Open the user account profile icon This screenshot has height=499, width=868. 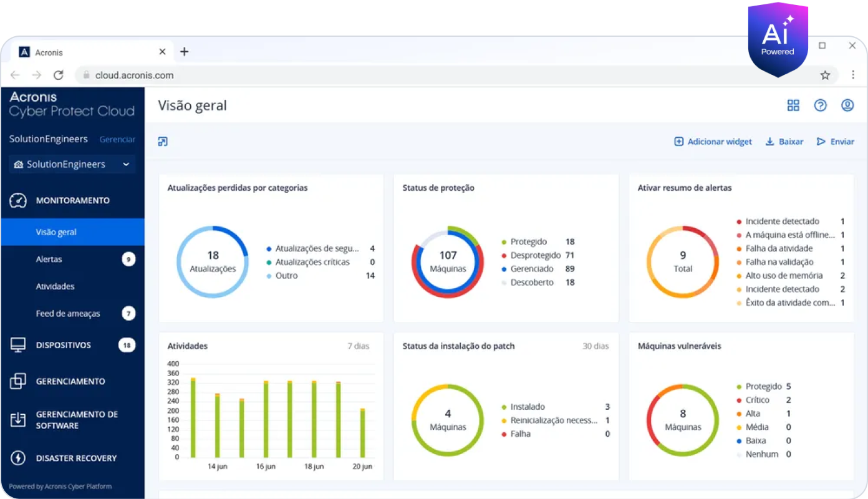[x=847, y=105]
